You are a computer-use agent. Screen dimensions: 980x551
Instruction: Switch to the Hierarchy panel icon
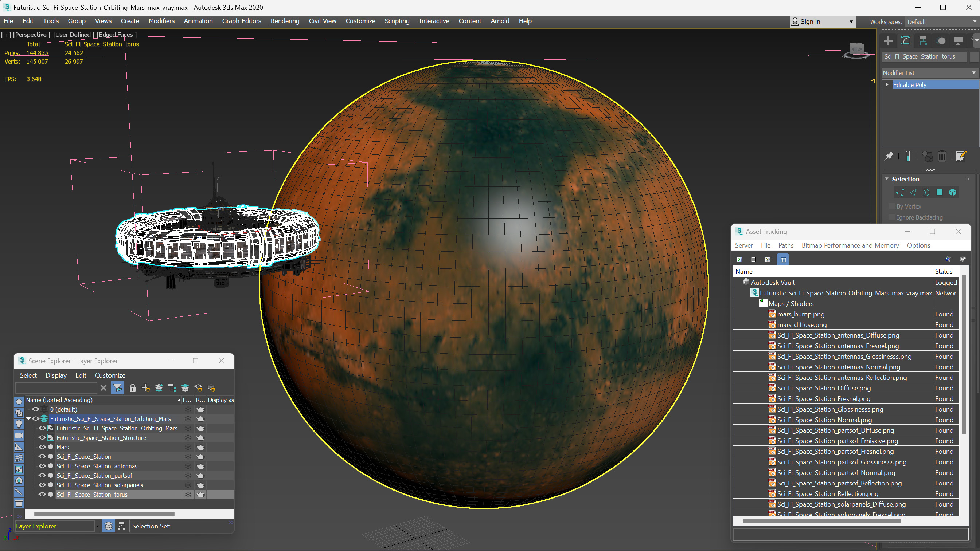(923, 41)
